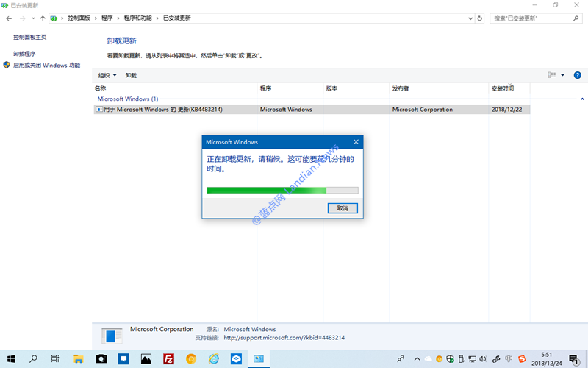Open the recent locations dropdown arrow
Screen dimensions: 588x368
pos(33,18)
